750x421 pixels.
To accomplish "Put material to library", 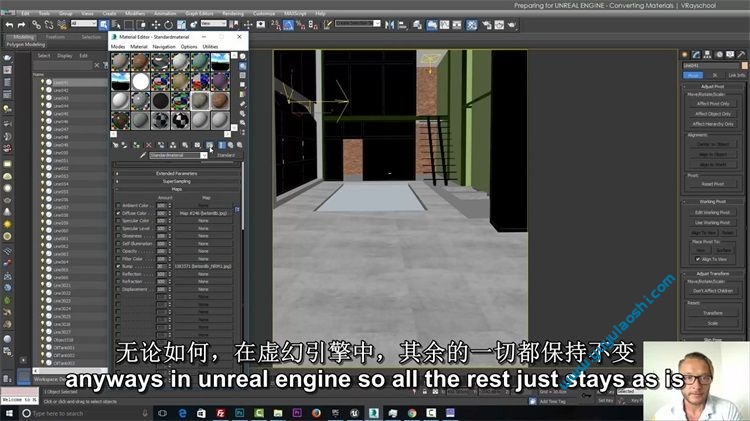I will coord(185,144).
